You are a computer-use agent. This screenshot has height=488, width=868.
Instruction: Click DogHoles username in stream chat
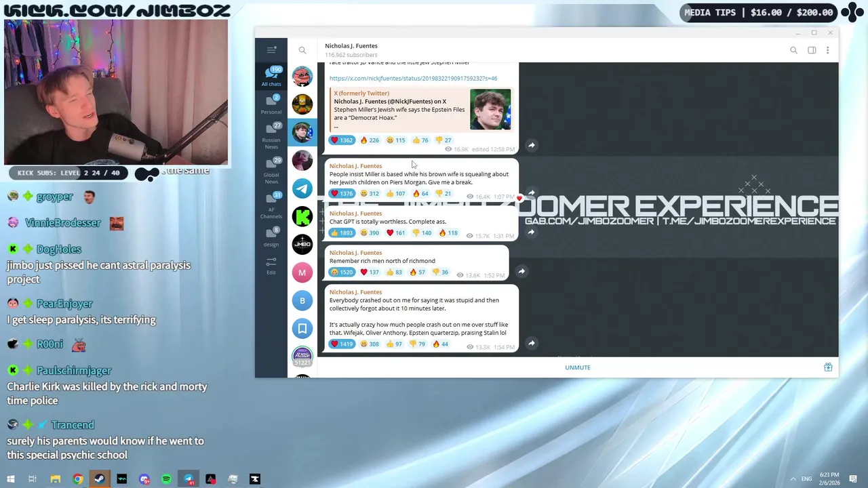tap(59, 249)
